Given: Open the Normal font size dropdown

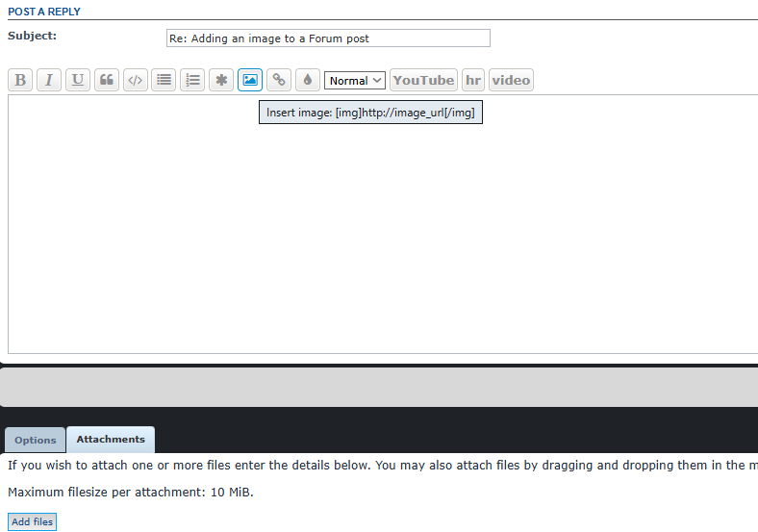Looking at the screenshot, I should pos(355,80).
